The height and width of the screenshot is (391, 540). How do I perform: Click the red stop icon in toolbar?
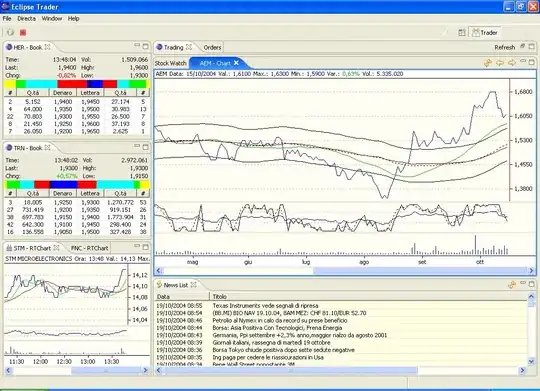tap(23, 32)
